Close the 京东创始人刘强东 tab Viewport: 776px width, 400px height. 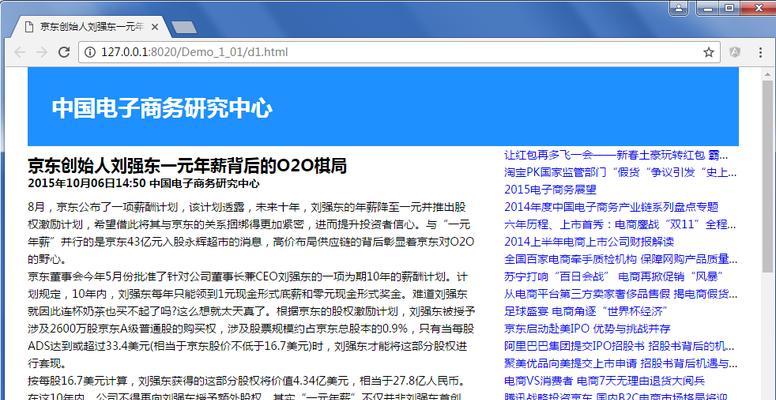click(x=154, y=27)
